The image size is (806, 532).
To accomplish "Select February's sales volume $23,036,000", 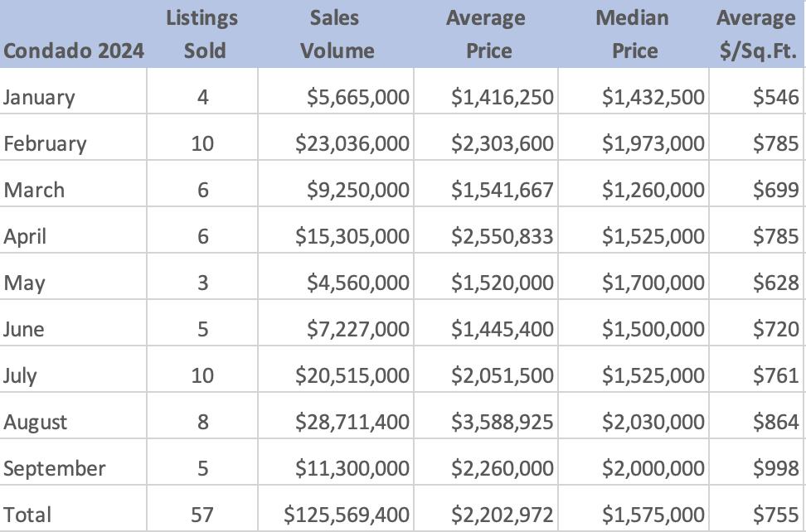I will tap(352, 143).
